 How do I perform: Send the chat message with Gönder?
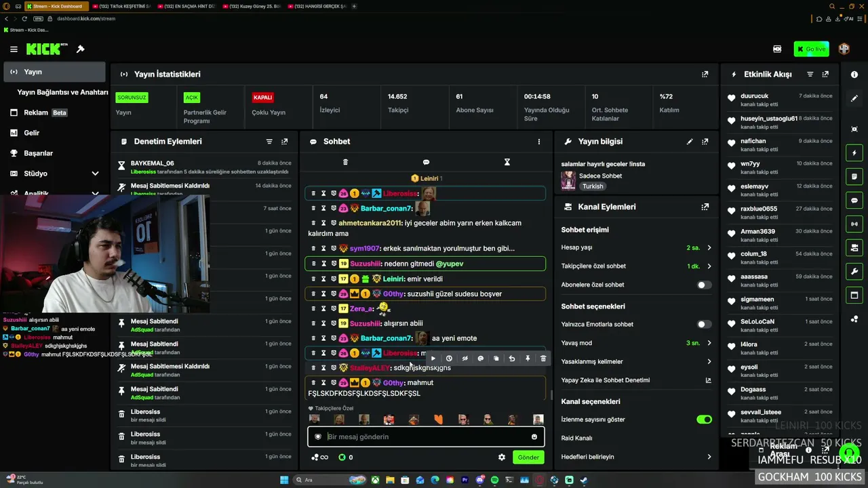[528, 457]
